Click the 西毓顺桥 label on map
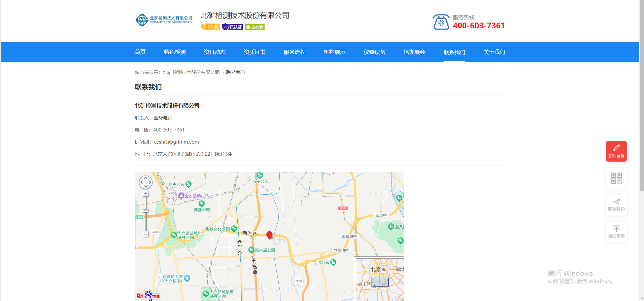644x301 pixels. click(349, 236)
